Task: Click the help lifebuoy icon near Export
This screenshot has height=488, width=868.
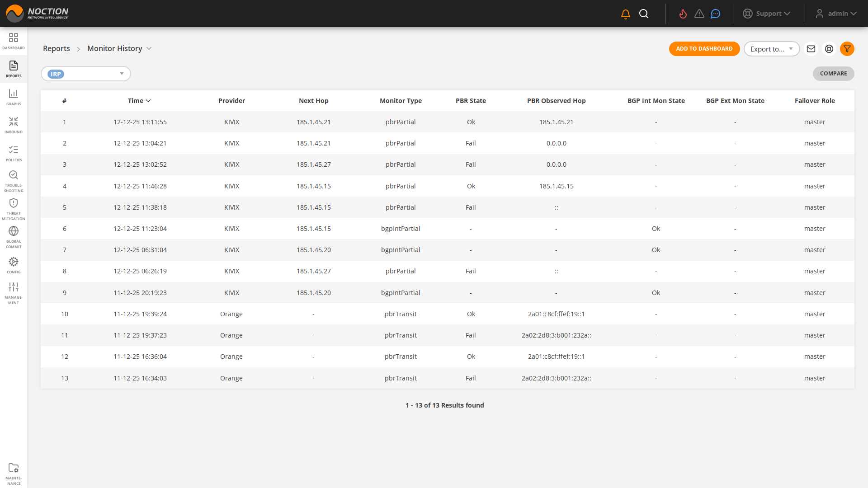Action: (829, 49)
